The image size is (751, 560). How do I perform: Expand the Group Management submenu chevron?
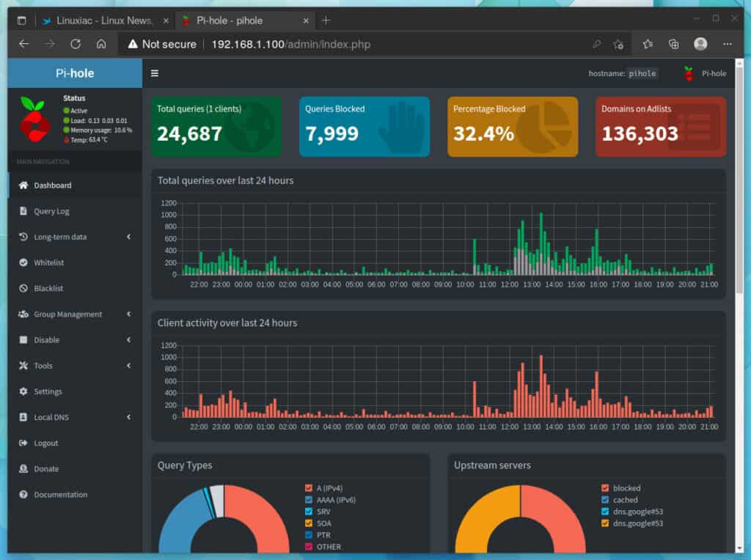pyautogui.click(x=129, y=314)
